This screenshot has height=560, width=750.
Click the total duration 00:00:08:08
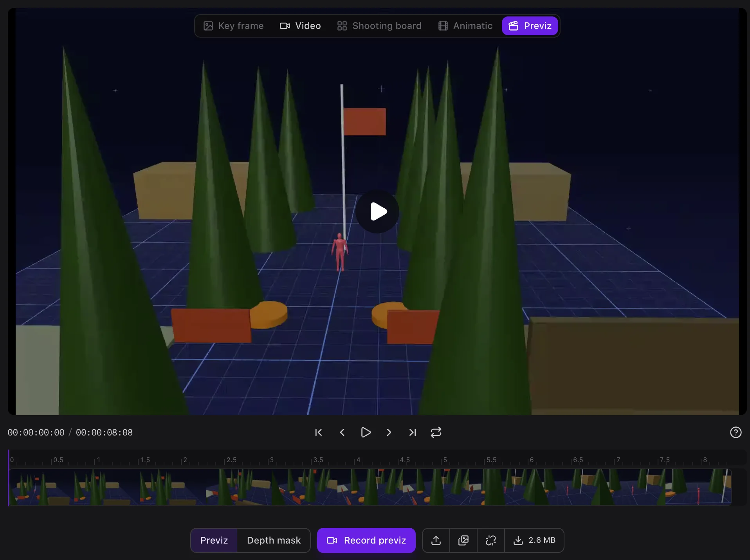pyautogui.click(x=104, y=432)
